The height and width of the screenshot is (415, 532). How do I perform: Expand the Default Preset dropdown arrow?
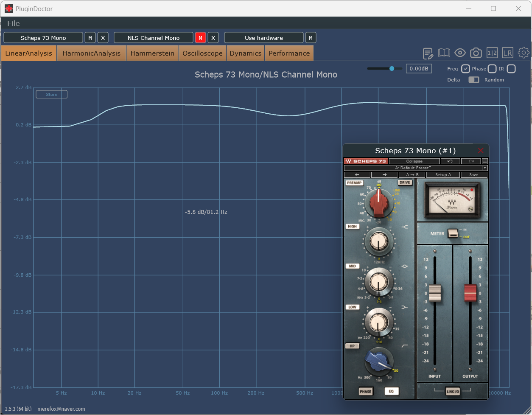(x=485, y=168)
